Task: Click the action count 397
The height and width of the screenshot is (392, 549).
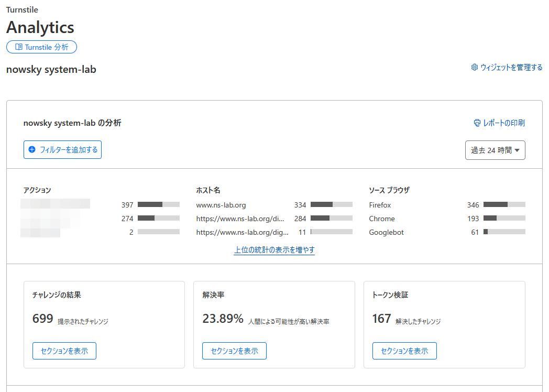Action: 127,205
